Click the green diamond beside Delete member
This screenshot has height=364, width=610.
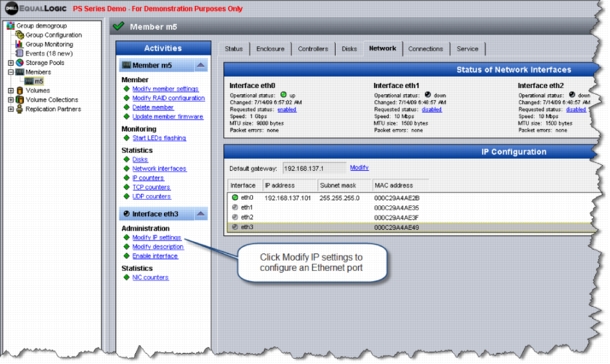[126, 107]
